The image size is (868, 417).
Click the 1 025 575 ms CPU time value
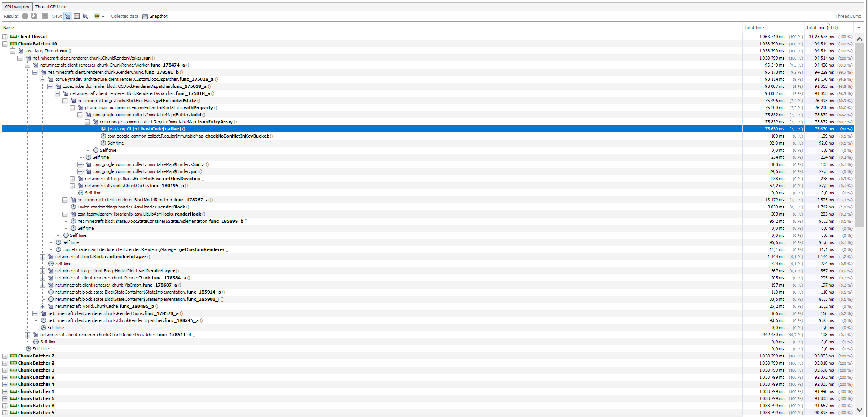821,37
